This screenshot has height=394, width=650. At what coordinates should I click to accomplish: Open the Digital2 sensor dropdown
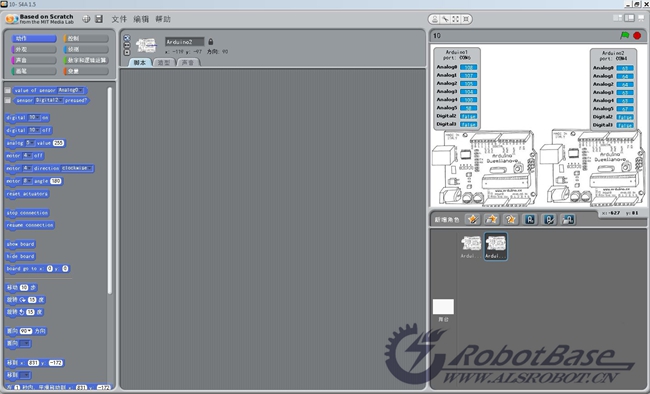49,100
